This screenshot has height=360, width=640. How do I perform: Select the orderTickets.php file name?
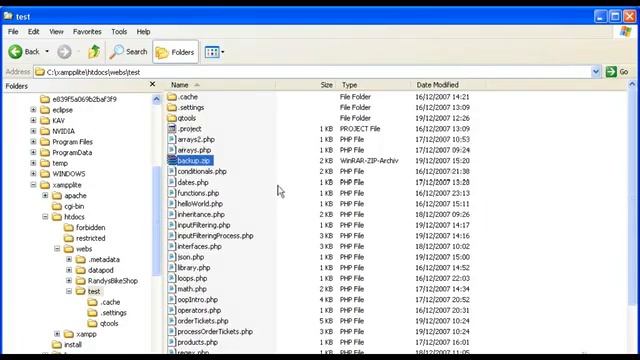[x=203, y=321]
